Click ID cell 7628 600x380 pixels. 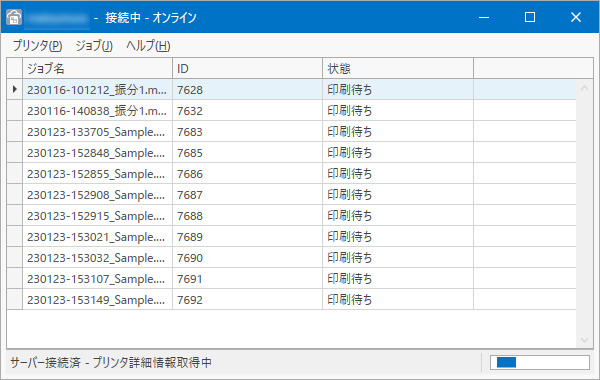248,90
